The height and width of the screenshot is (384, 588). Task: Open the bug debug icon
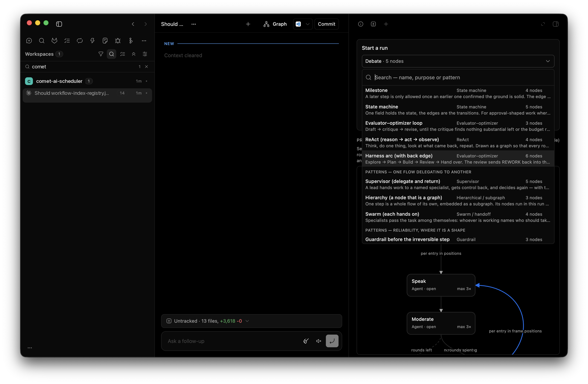[x=118, y=41]
